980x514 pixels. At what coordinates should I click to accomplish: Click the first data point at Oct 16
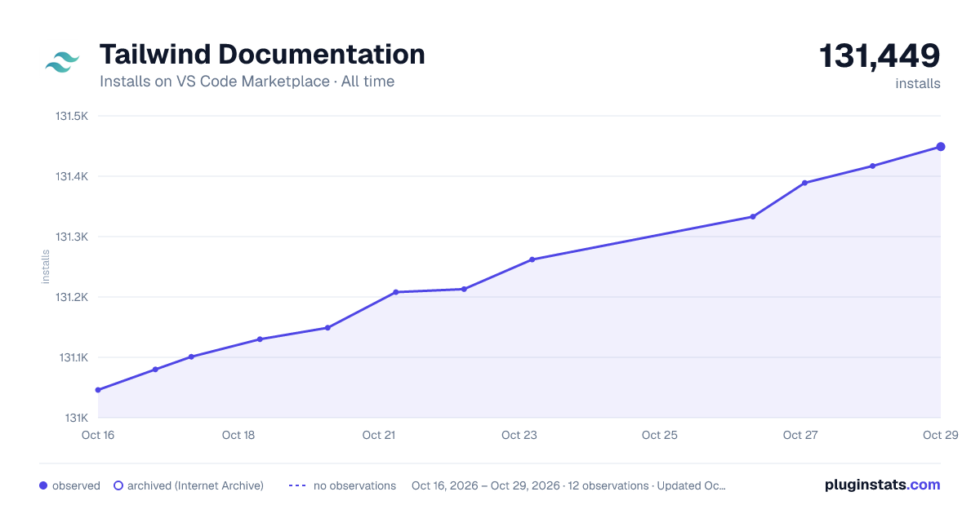pyautogui.click(x=98, y=390)
